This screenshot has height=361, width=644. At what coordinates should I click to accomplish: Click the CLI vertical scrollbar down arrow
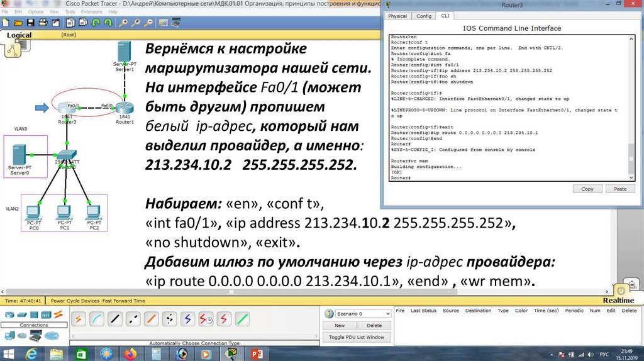pos(631,177)
